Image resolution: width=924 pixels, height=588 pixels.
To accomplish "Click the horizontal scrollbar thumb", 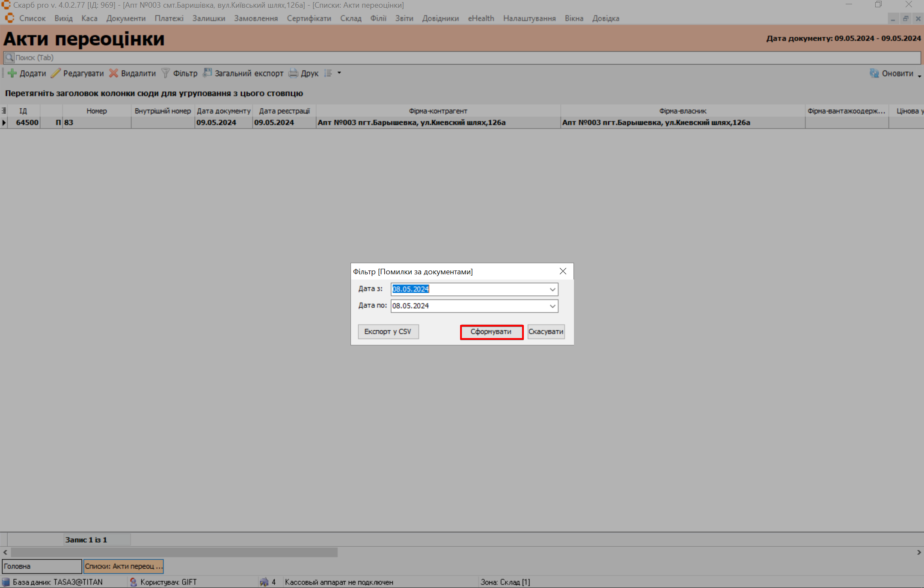I will pos(174,552).
